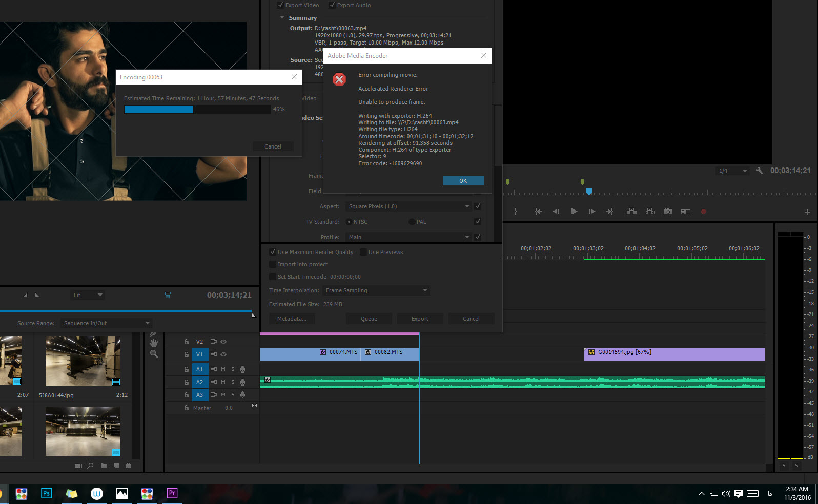The image size is (818, 504).
Task: Click the Metadata... button
Action: point(292,319)
